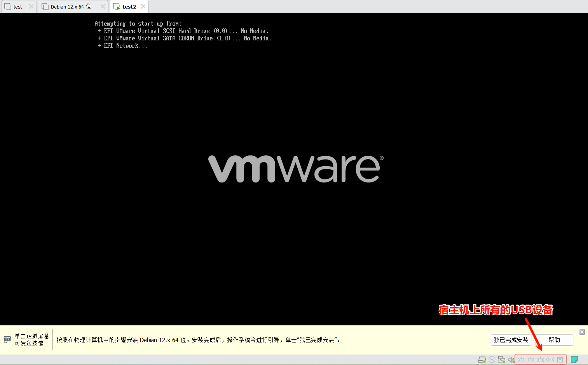Open the teal message log note icon
Screen dimensions: 588x365
pos(574,360)
